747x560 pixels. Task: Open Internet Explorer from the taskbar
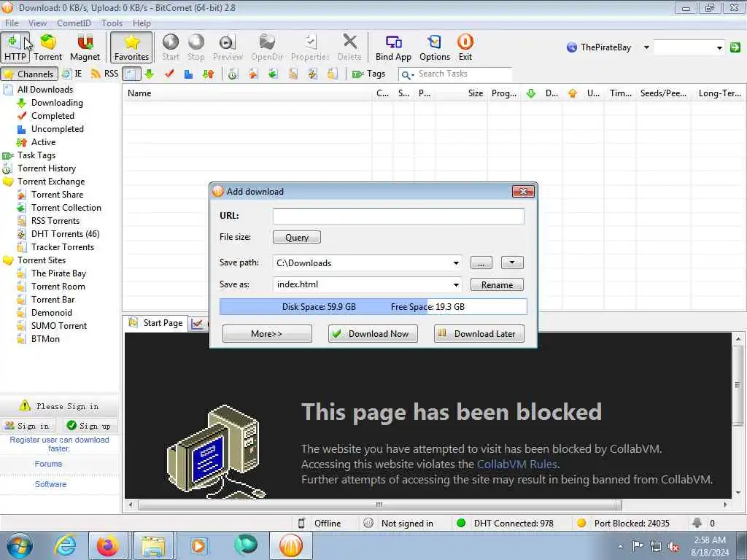click(x=65, y=545)
